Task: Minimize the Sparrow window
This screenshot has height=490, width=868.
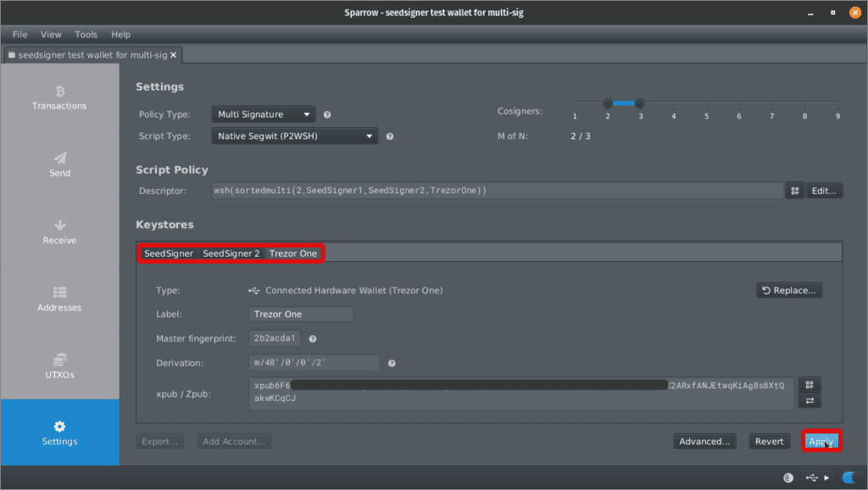Action: 810,13
